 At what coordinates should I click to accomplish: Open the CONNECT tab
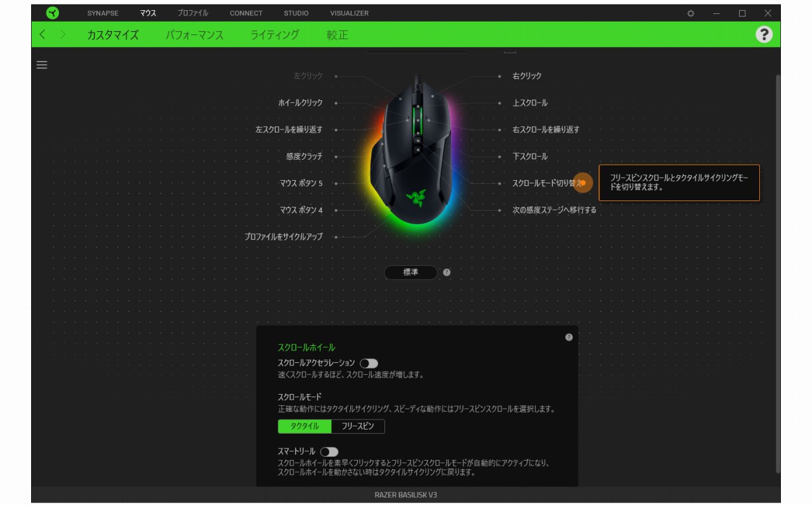pyautogui.click(x=246, y=13)
